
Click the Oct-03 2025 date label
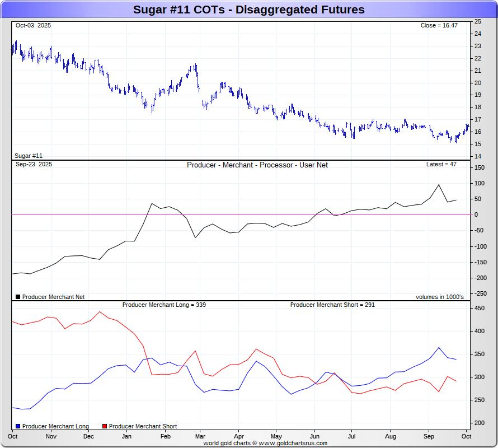pos(34,26)
